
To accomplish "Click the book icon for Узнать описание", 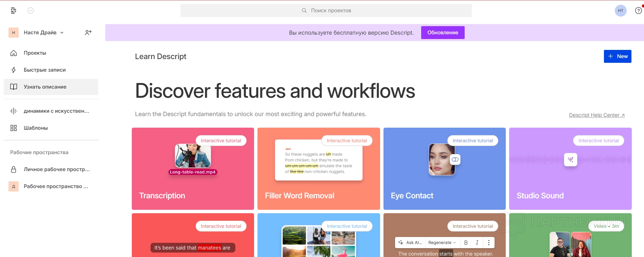I will 14,87.
